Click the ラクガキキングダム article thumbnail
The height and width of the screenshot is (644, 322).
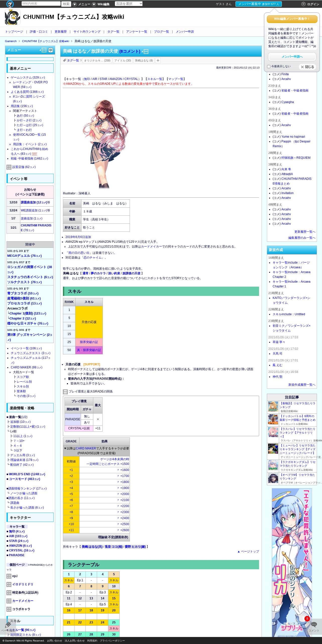coord(273,465)
